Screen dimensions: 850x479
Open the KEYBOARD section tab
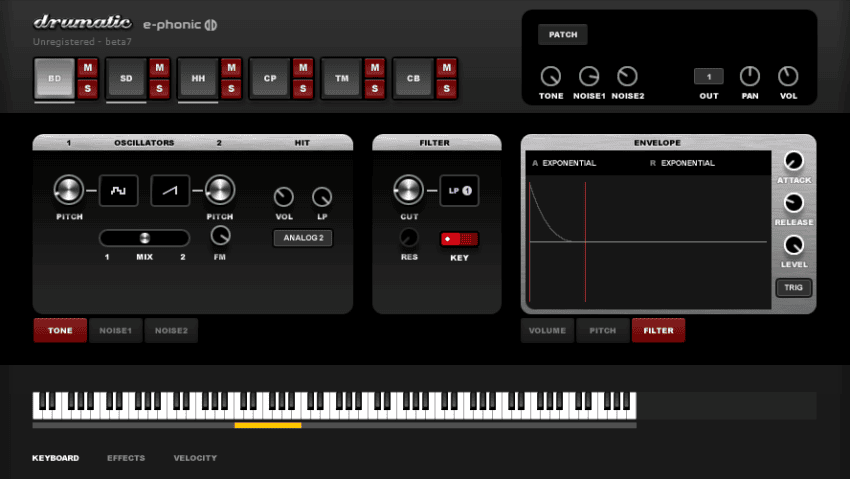55,458
